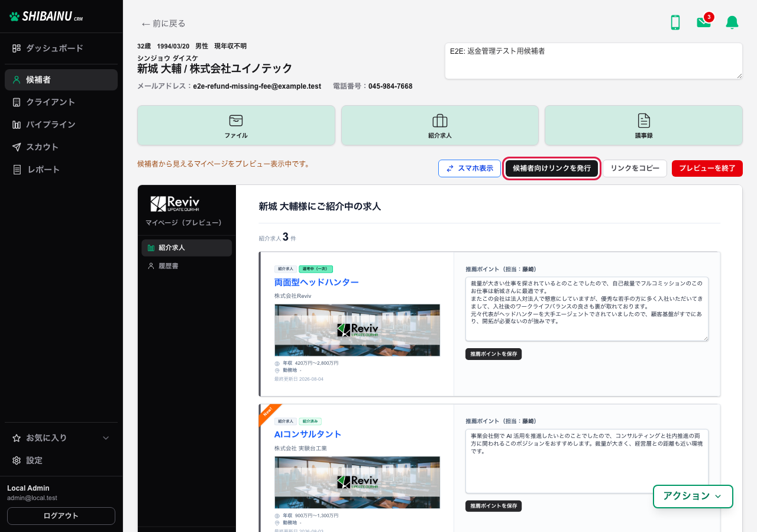Open the AIコンサルタント job title link
This screenshot has height=532, width=757.
[x=308, y=434]
